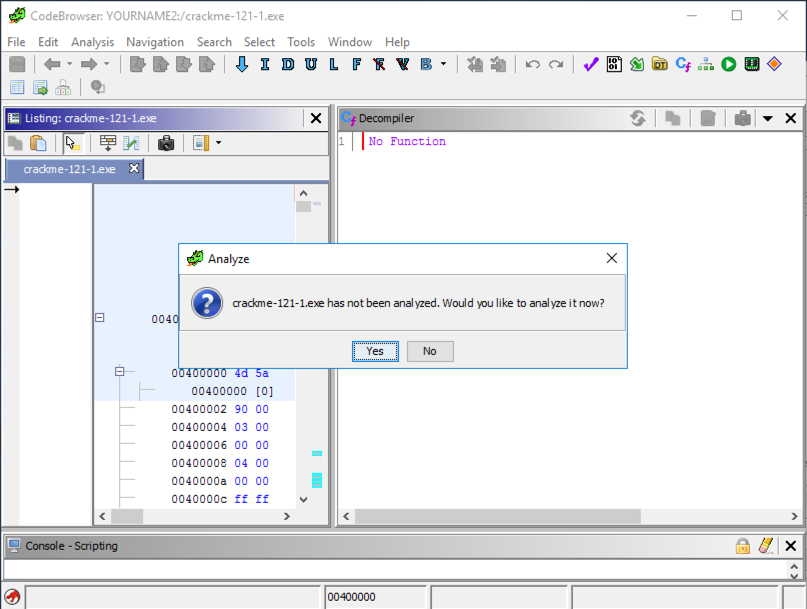Click Listing horizontal scrollbar right arrow
The height and width of the screenshot is (609, 807).
click(x=287, y=516)
